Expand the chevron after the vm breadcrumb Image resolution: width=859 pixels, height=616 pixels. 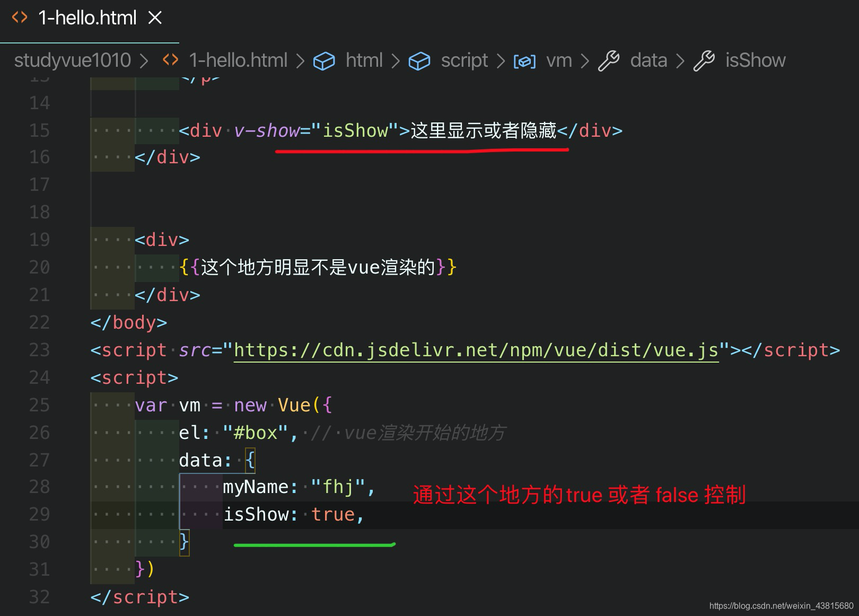[585, 61]
